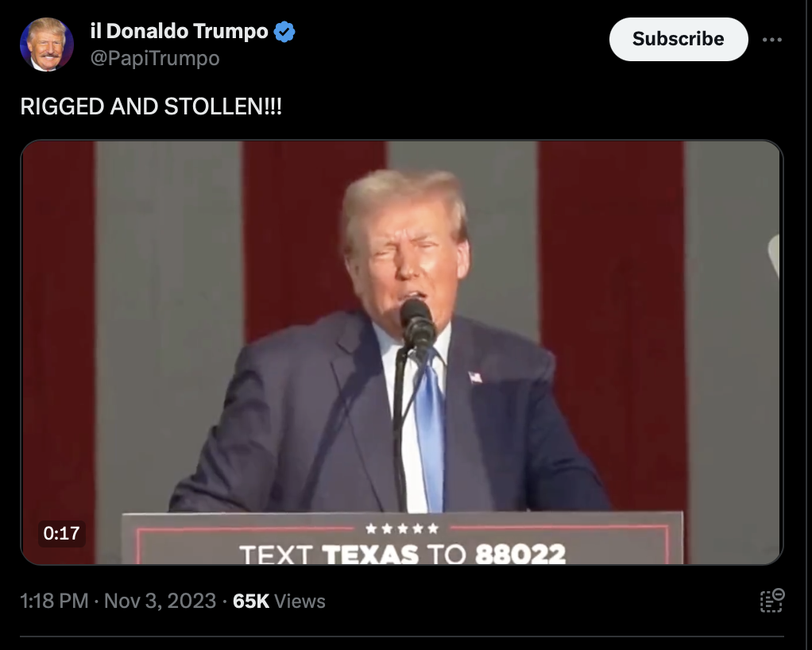Click the dashed reader view icon
This screenshot has width=812, height=650.
[771, 601]
